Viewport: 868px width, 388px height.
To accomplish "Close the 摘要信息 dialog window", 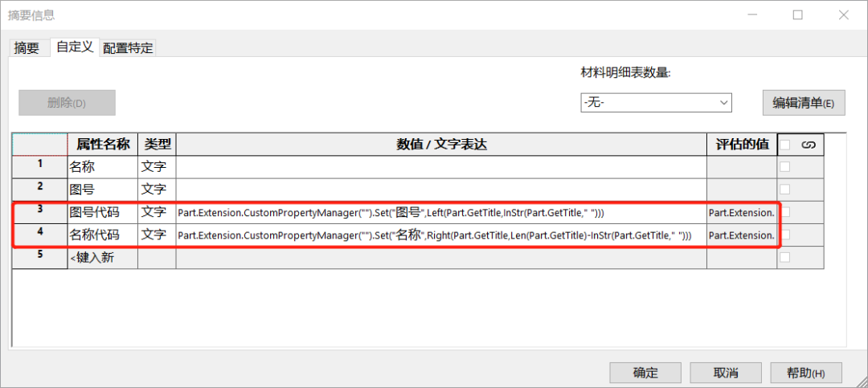I will [841, 15].
